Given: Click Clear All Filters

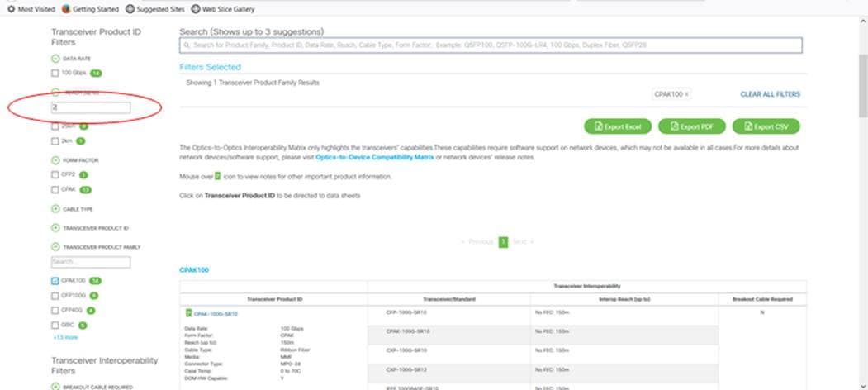Looking at the screenshot, I should point(770,95).
